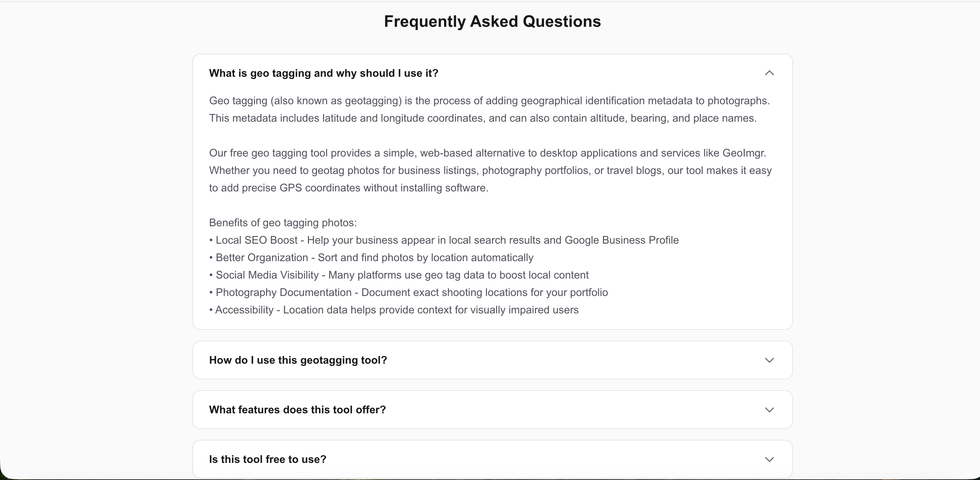Click the chevron beside 'How do I use this geotagging tool?'
This screenshot has height=480, width=980.
[x=769, y=360]
